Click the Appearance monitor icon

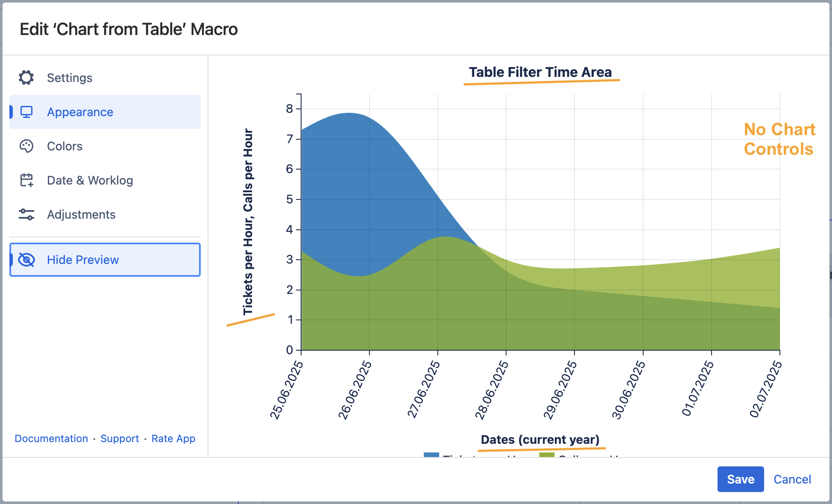click(x=26, y=112)
